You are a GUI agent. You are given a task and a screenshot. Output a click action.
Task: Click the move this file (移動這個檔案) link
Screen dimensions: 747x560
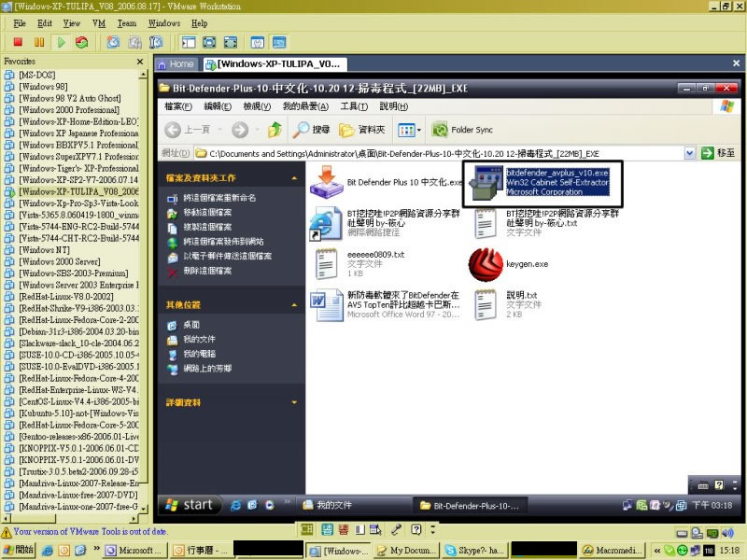click(207, 213)
